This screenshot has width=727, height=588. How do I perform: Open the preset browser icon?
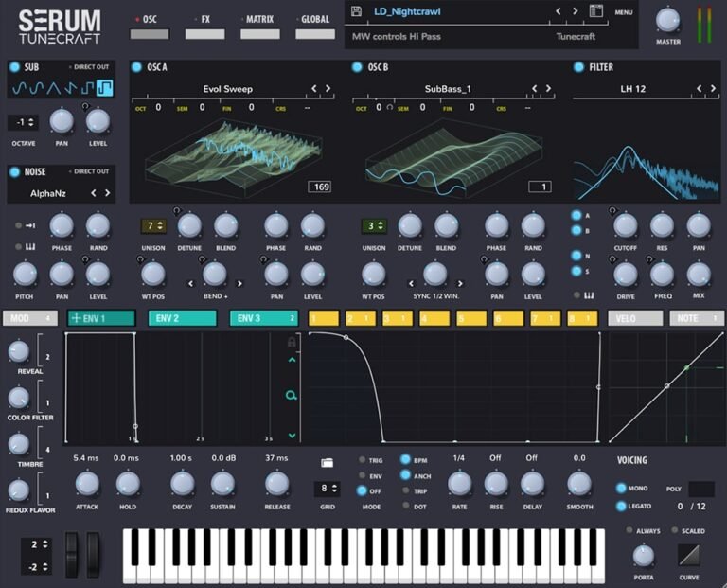(595, 11)
